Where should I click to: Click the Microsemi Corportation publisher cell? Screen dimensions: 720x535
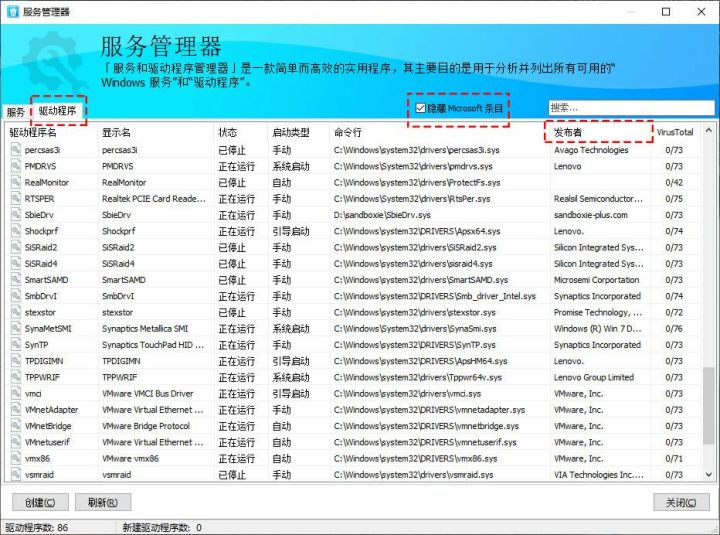tap(596, 280)
